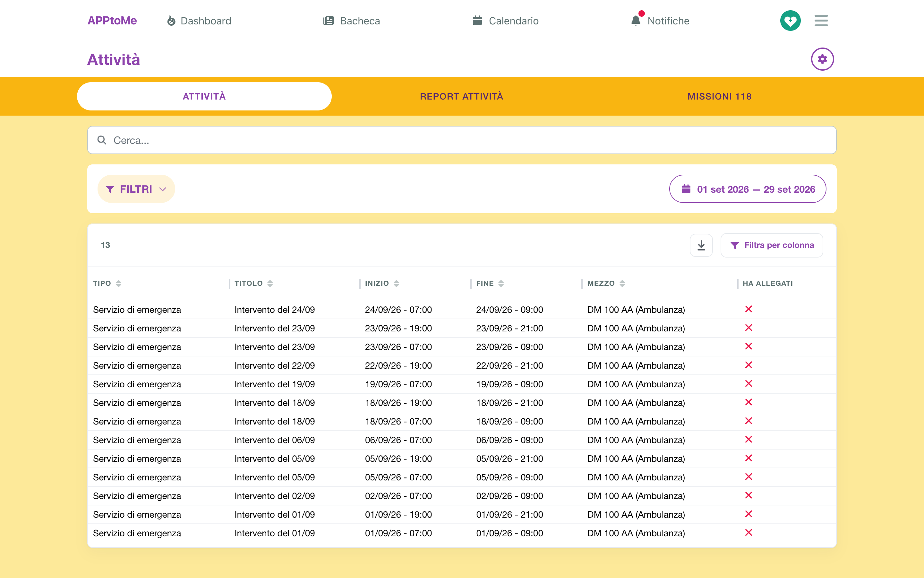Click the Notifiche bell icon
924x578 pixels.
[636, 21]
